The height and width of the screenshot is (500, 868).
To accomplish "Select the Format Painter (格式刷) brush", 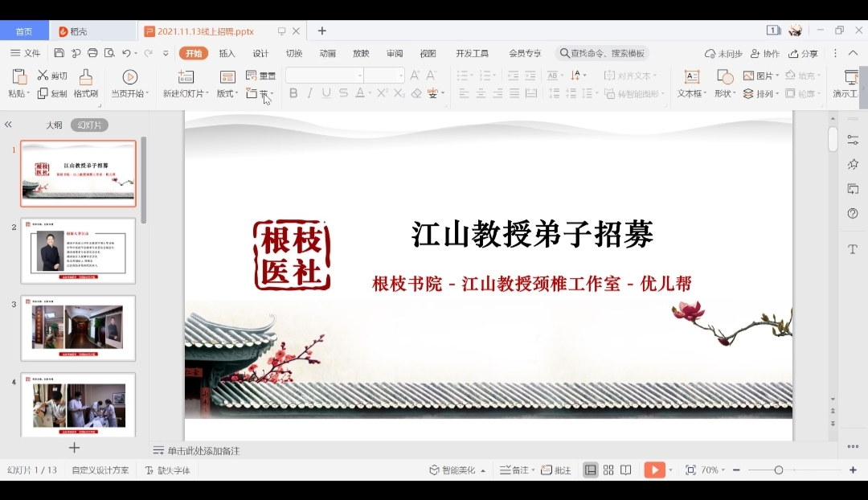I will [85, 77].
